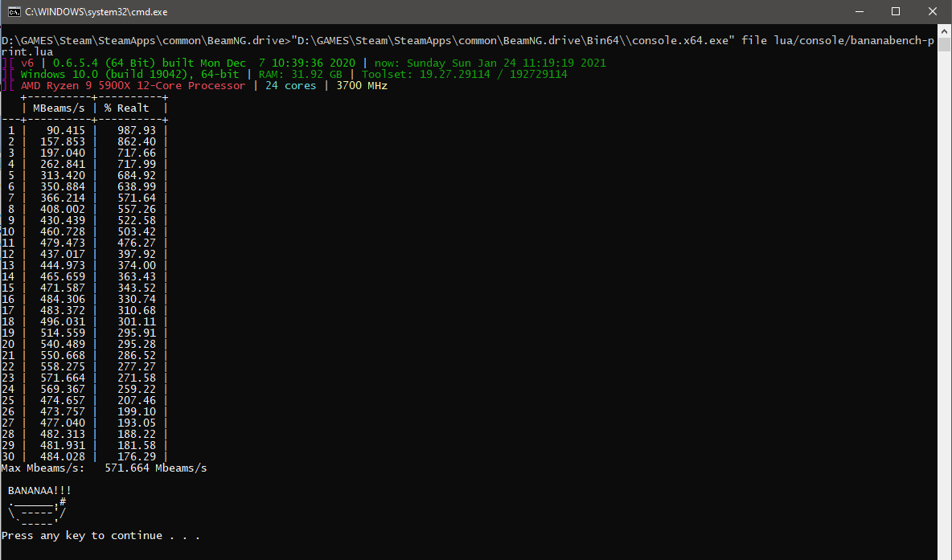This screenshot has width=952, height=560.
Task: Click the value 465.659 in row 14
Action: tap(63, 276)
